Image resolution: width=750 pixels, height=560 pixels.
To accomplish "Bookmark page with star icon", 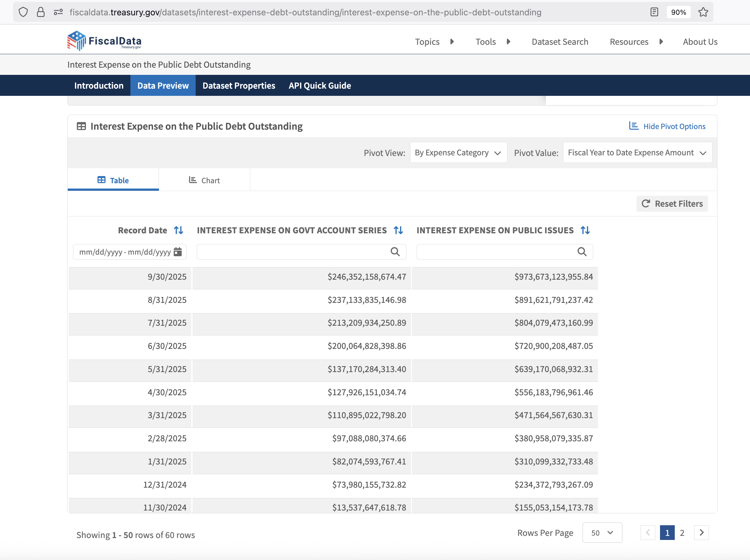I will [x=703, y=12].
